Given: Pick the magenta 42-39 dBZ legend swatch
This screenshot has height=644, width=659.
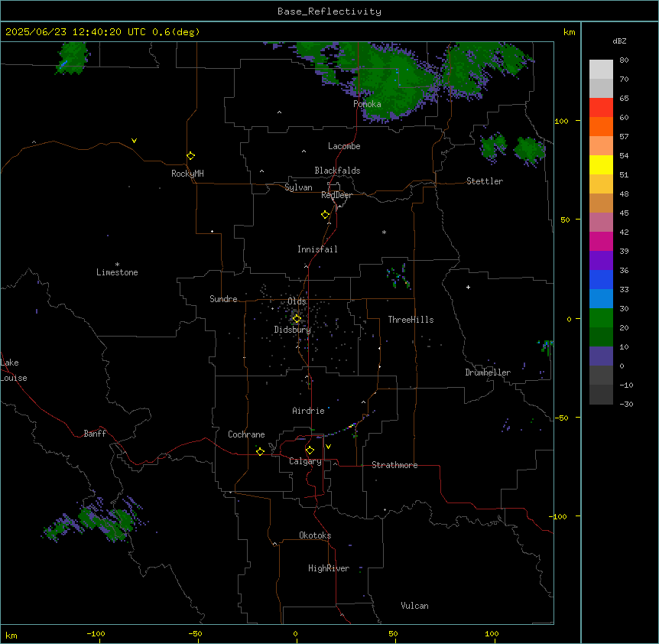Looking at the screenshot, I should point(601,241).
